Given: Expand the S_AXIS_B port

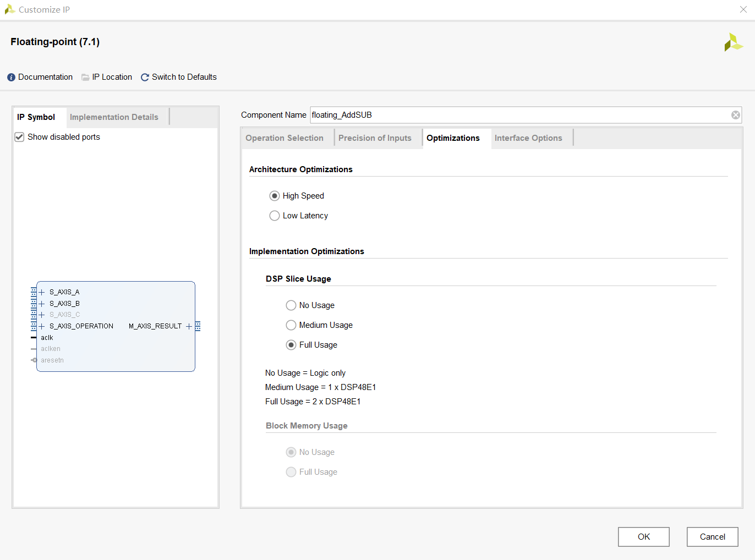Looking at the screenshot, I should click(42, 304).
